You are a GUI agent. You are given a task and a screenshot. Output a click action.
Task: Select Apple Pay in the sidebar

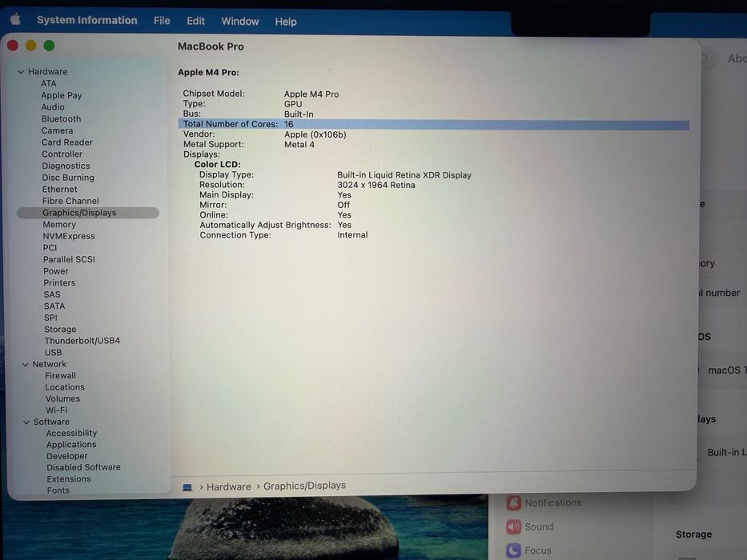(x=62, y=95)
